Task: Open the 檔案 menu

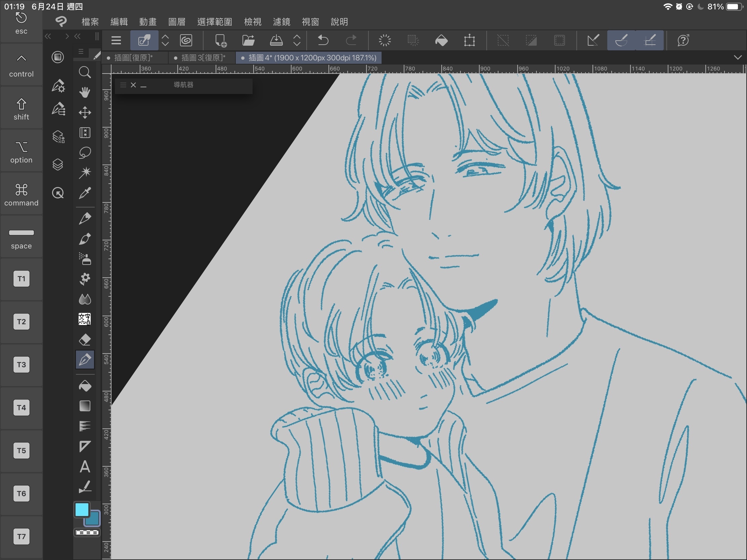Action: tap(90, 22)
